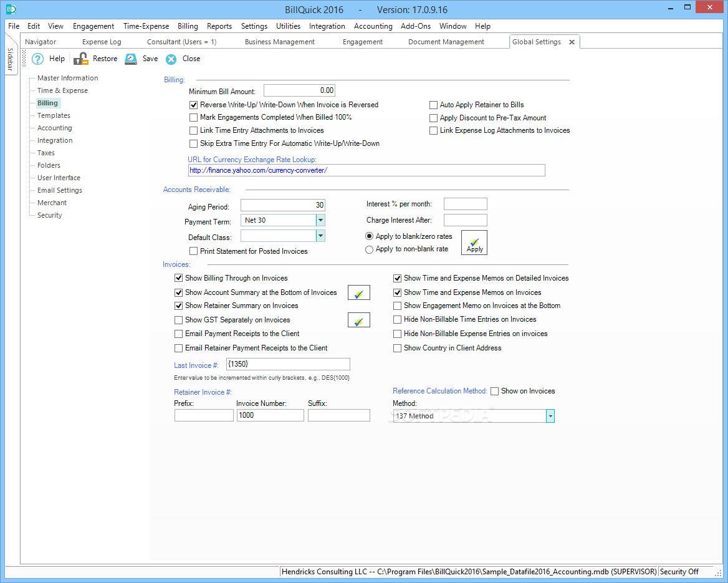Check Show on Invoices for Reference Calculation

click(495, 391)
